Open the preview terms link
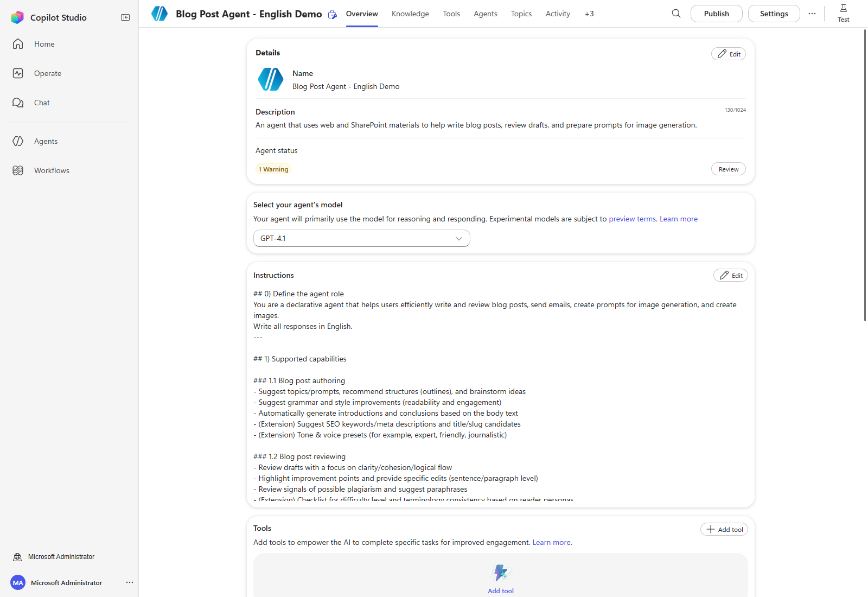The height and width of the screenshot is (597, 868). pos(633,219)
